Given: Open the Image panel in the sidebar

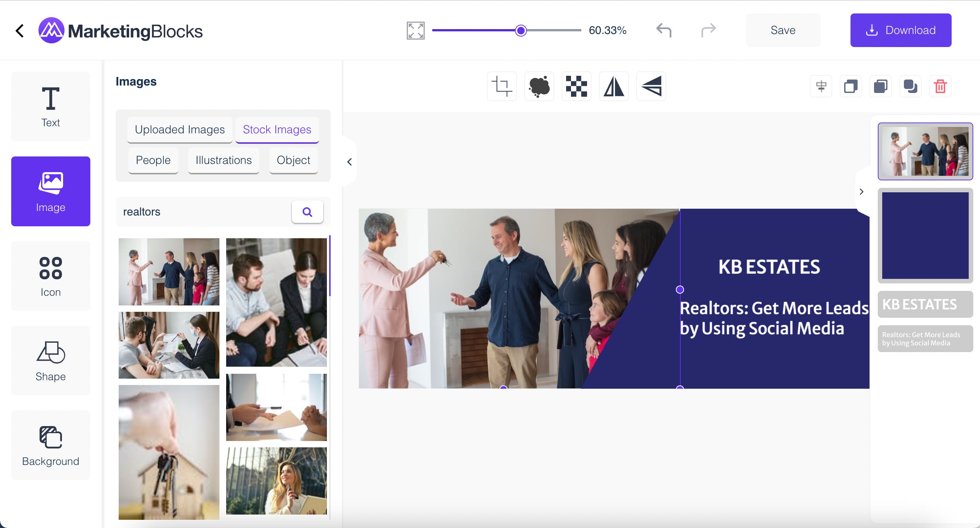Looking at the screenshot, I should (51, 192).
